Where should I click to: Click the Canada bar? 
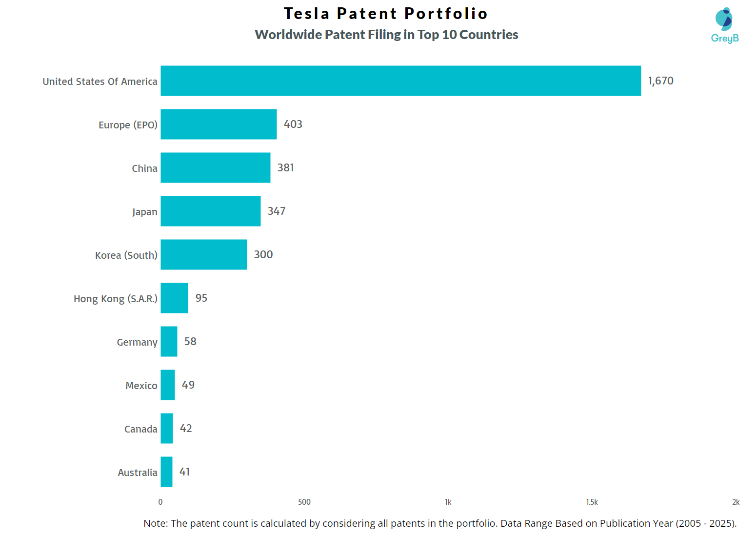coord(166,428)
